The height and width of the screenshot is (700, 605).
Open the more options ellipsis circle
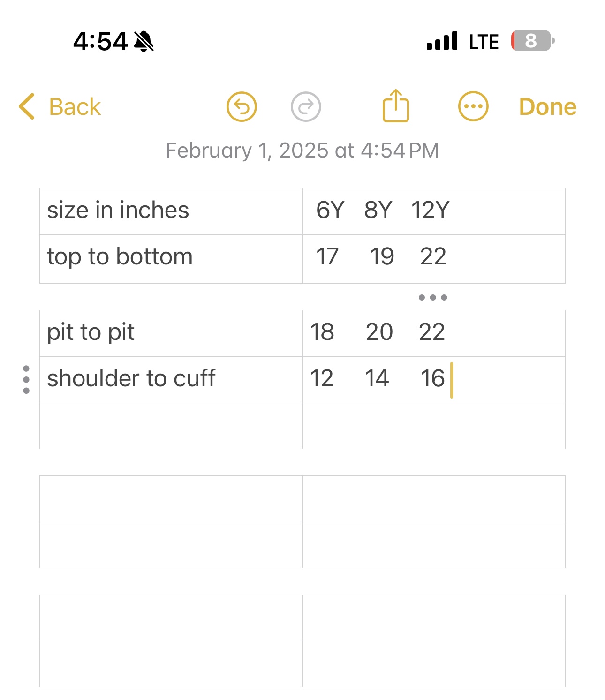click(473, 106)
